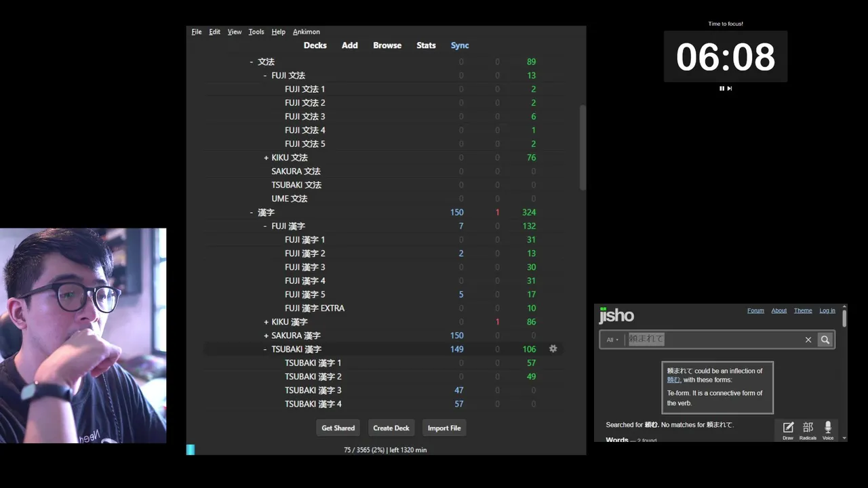
Task: Open the Jisho Theme link
Action: [803, 310]
